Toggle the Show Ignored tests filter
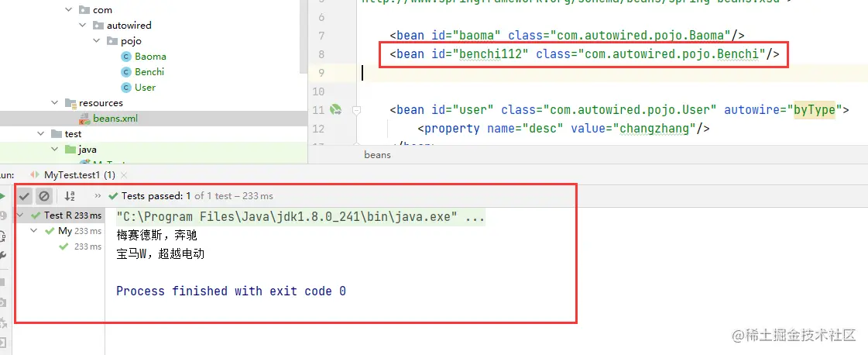This screenshot has width=868, height=355. (43, 195)
